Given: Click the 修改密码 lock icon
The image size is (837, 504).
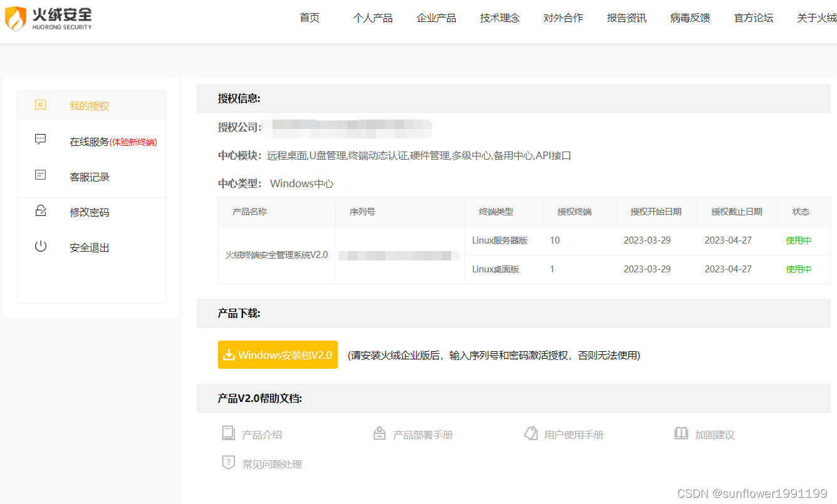Looking at the screenshot, I should [x=41, y=211].
